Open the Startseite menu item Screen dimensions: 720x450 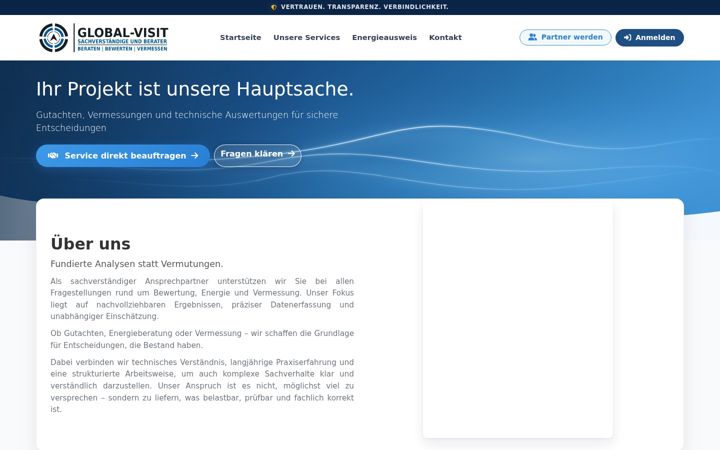(241, 38)
